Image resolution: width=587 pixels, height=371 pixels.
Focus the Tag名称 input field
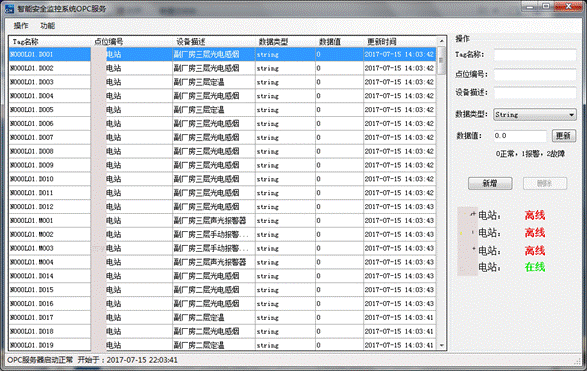pos(535,55)
